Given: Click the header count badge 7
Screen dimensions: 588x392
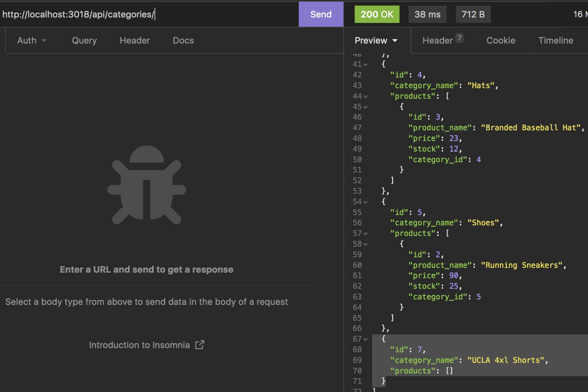Looking at the screenshot, I should tap(460, 38).
